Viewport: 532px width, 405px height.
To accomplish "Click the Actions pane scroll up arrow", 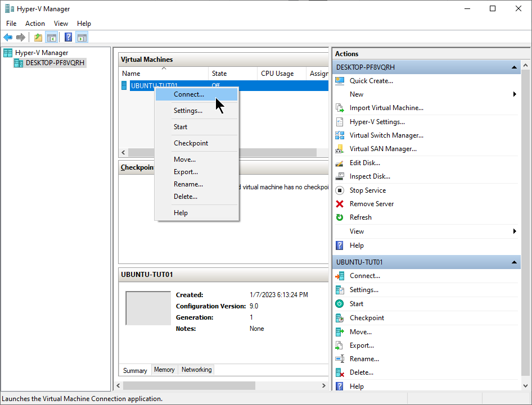I will [x=525, y=65].
